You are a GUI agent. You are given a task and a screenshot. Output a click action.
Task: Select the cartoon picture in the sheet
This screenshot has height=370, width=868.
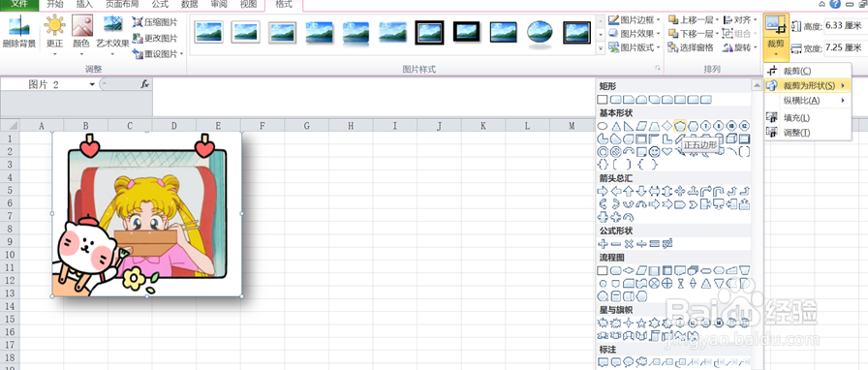(x=146, y=214)
